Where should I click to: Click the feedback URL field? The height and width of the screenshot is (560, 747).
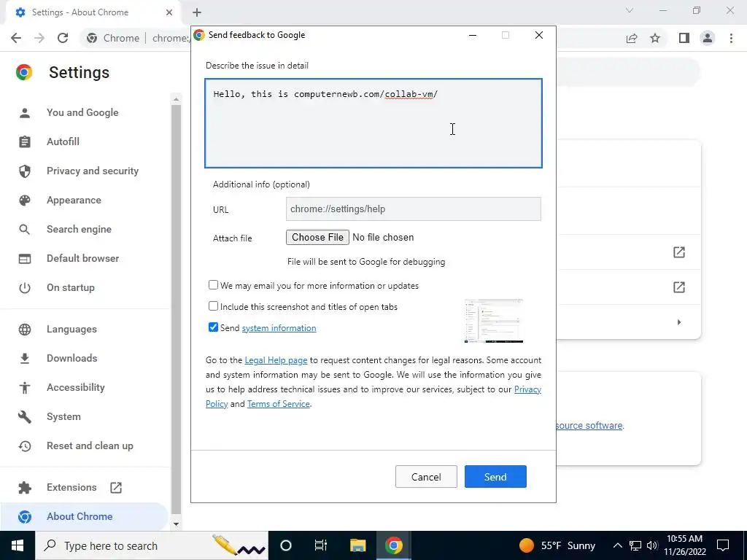(x=414, y=209)
